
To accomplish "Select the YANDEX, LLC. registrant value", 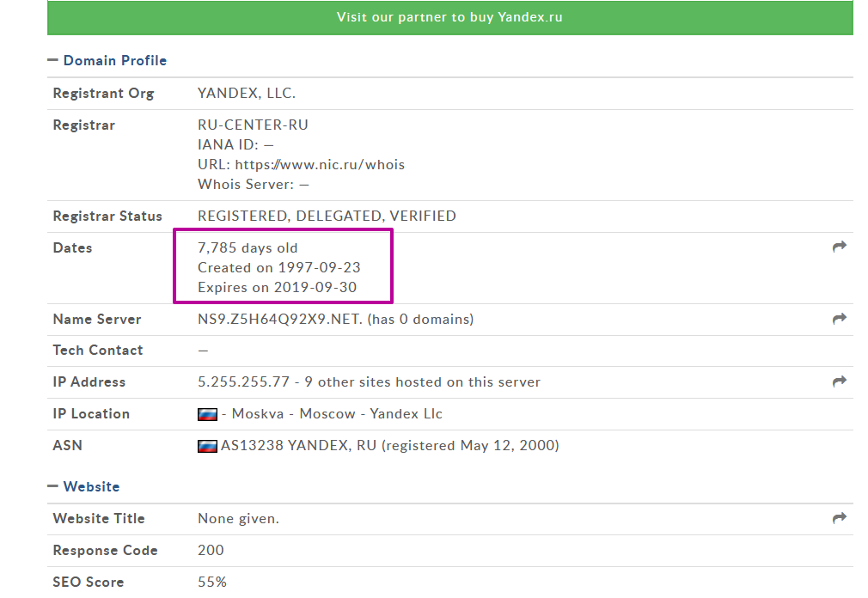I will (247, 94).
